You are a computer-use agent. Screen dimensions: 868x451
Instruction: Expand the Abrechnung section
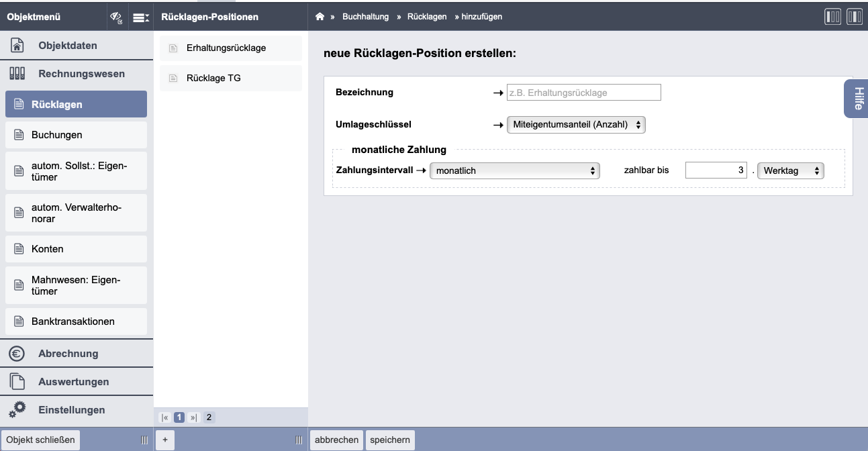(x=68, y=353)
